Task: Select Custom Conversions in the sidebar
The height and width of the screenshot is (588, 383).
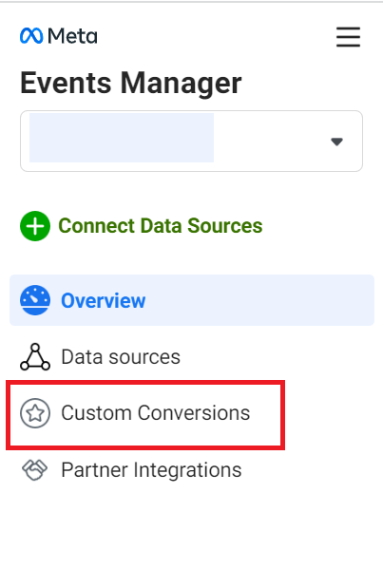Action: coord(145,413)
